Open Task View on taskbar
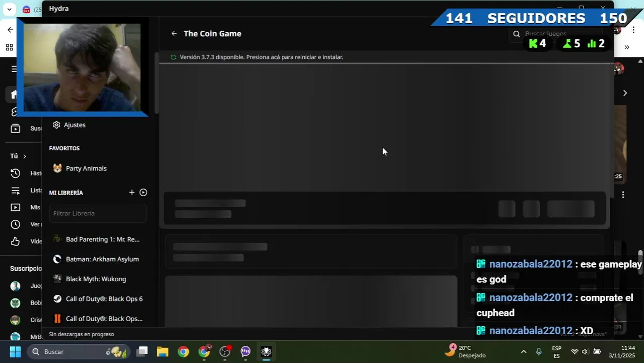 142,352
